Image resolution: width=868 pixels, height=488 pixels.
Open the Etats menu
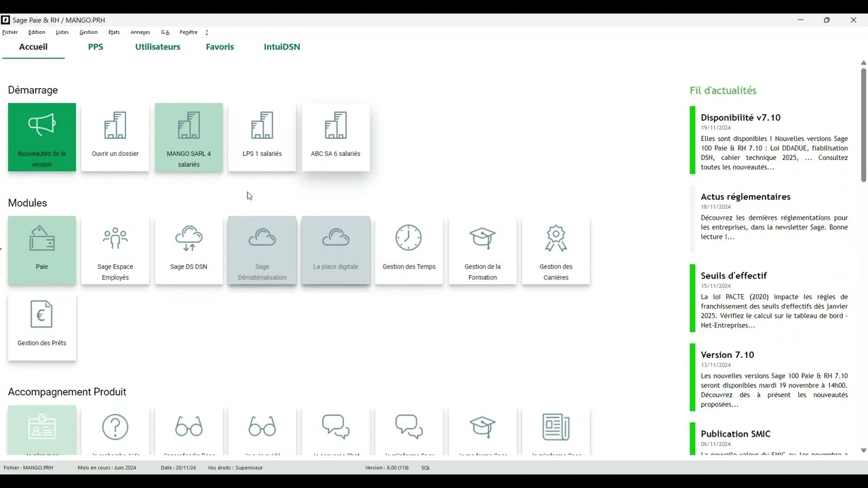(114, 32)
